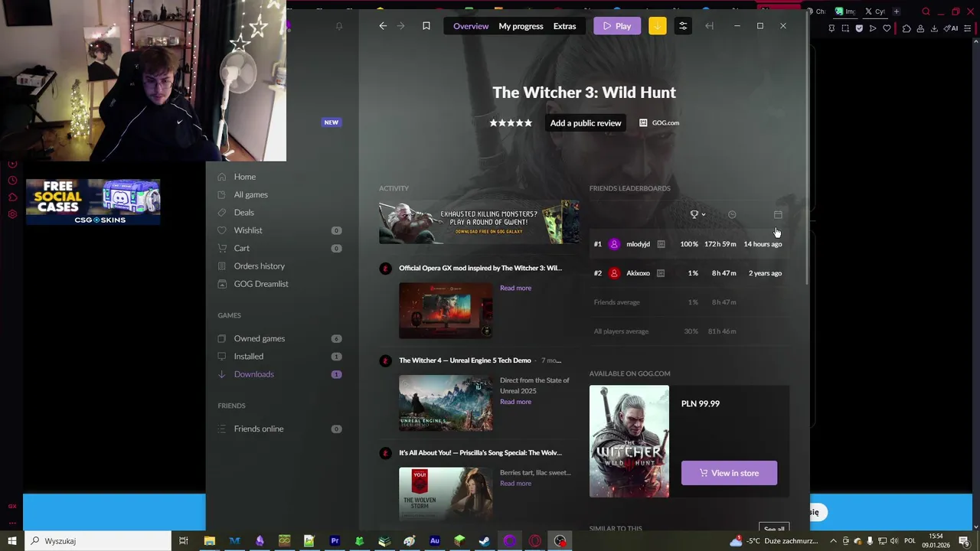Open Opera GX red icon on taskbar
The width and height of the screenshot is (980, 551).
(x=534, y=541)
